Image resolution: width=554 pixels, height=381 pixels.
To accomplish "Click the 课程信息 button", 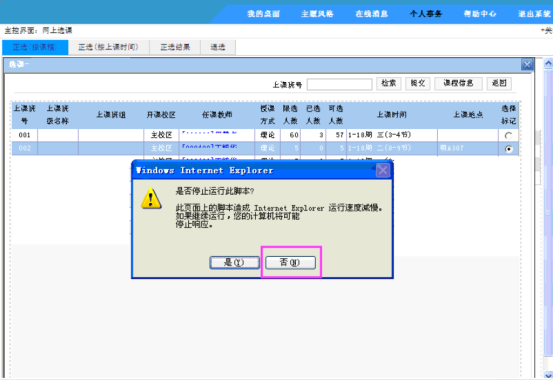I will tap(458, 83).
